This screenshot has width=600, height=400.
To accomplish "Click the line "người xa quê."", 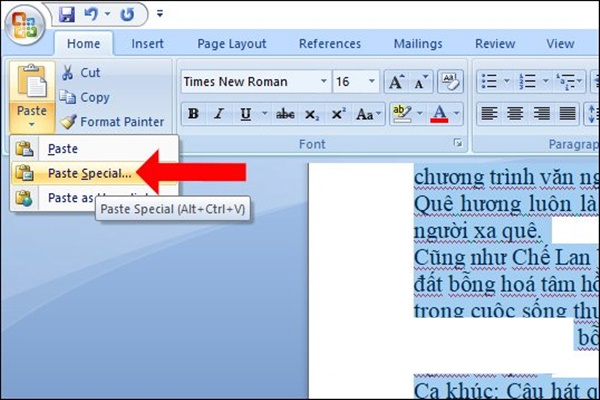I will 478,231.
